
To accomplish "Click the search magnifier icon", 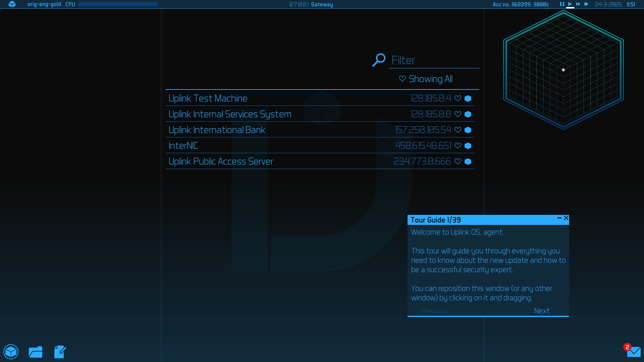I will coord(379,60).
